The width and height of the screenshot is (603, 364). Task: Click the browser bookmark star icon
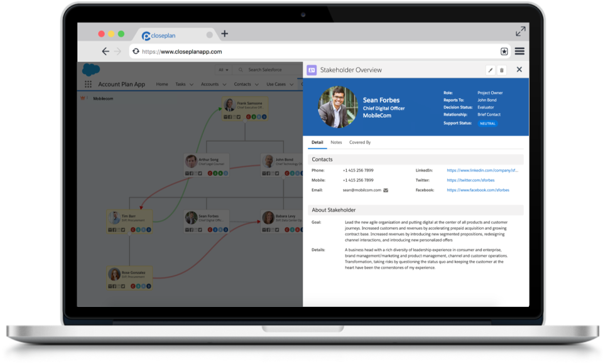(504, 51)
